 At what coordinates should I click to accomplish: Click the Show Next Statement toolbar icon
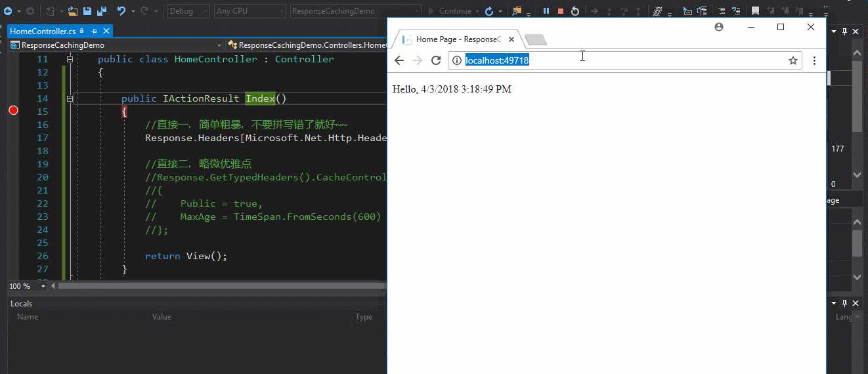(x=594, y=11)
